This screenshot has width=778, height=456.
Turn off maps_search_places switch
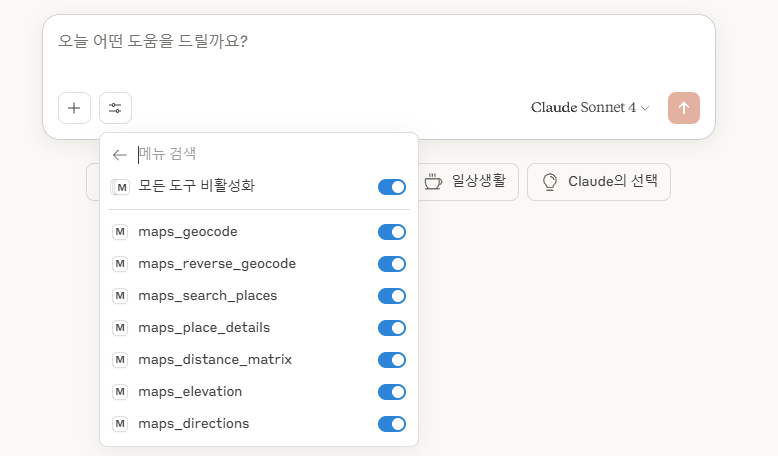pos(391,296)
